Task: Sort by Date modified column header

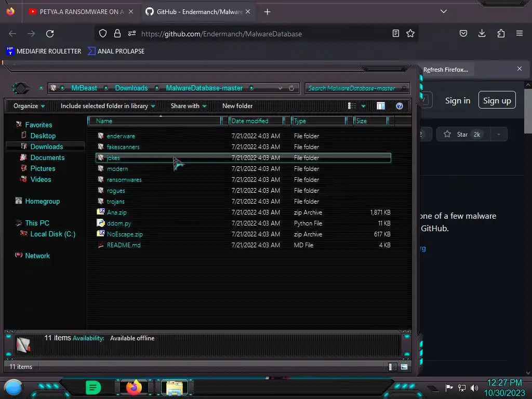Action: pyautogui.click(x=257, y=121)
